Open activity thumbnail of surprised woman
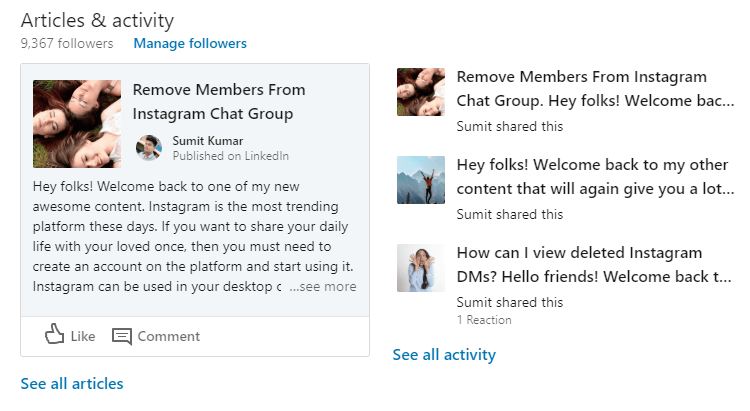750x411 pixels. coord(421,268)
